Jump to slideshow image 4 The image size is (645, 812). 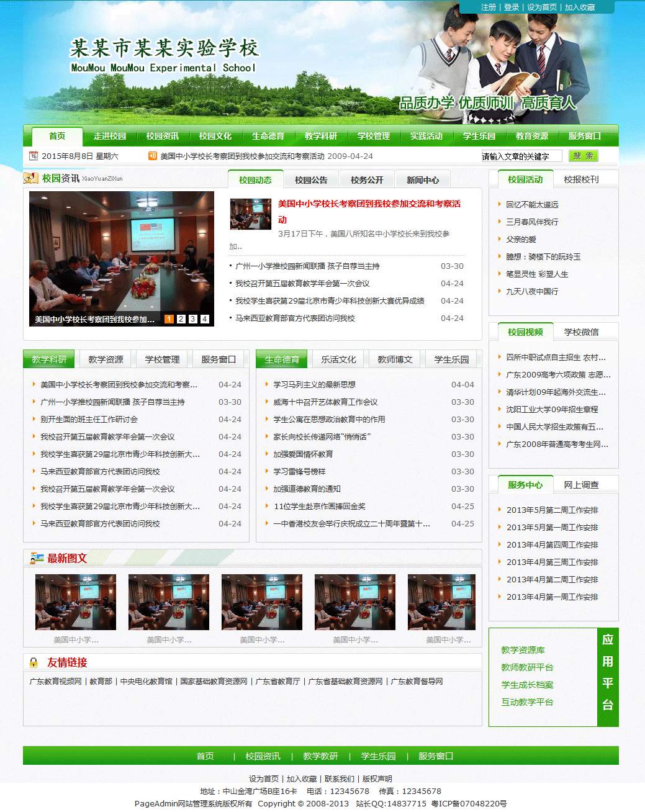tap(204, 319)
